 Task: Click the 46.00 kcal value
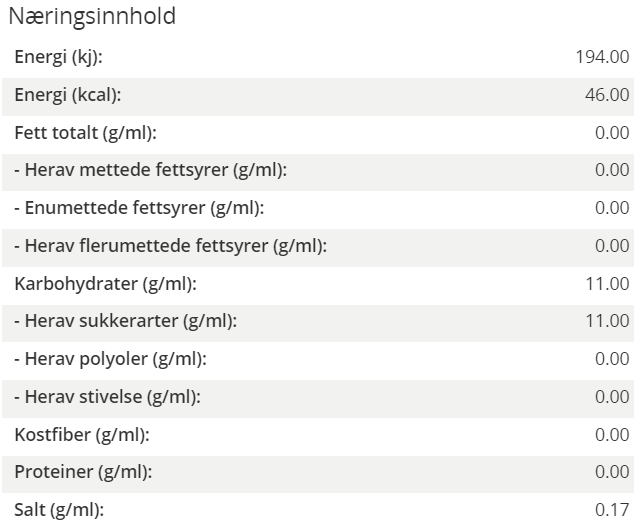[x=607, y=95]
